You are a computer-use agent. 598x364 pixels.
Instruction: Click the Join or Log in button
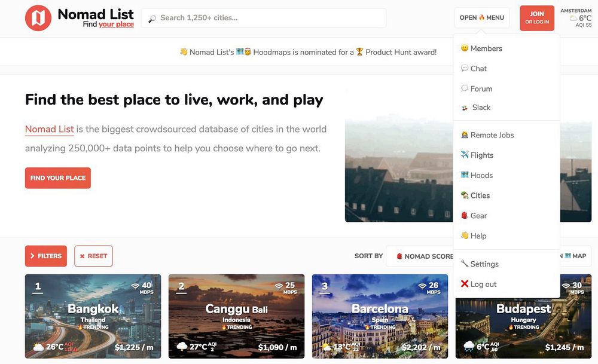(x=536, y=18)
